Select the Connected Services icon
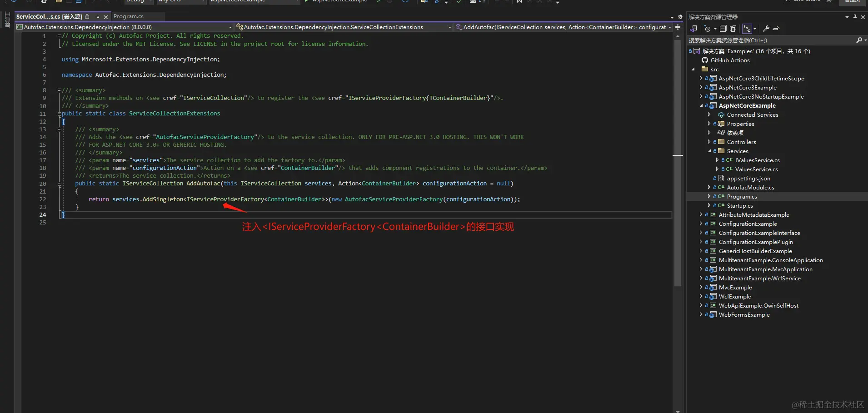 click(721, 115)
